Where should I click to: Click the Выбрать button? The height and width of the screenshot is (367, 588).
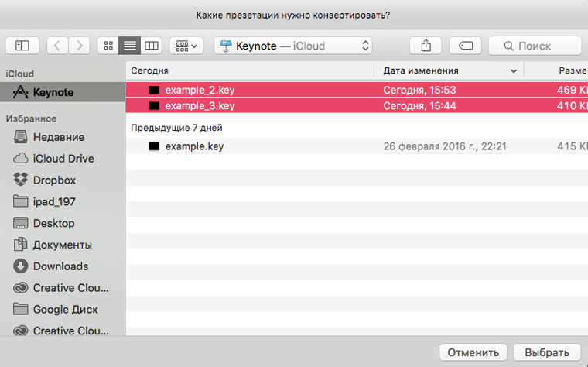546,352
